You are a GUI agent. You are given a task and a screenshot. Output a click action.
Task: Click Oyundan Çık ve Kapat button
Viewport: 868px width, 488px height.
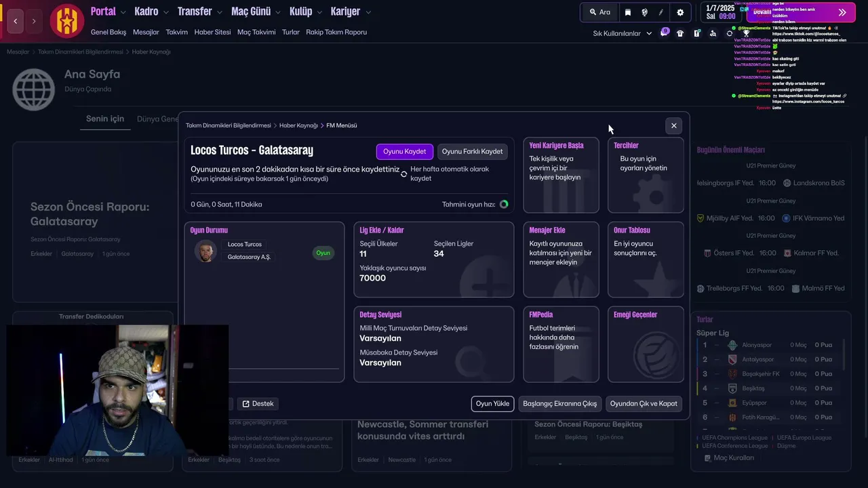click(x=644, y=403)
